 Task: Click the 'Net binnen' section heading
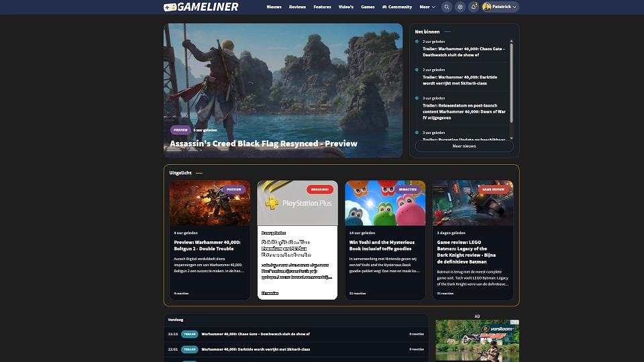[x=427, y=32]
